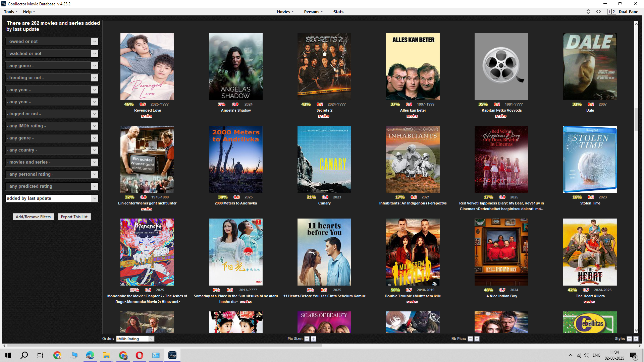This screenshot has width=644, height=362.
Task: Open the network icon in system tray
Action: coord(579,355)
